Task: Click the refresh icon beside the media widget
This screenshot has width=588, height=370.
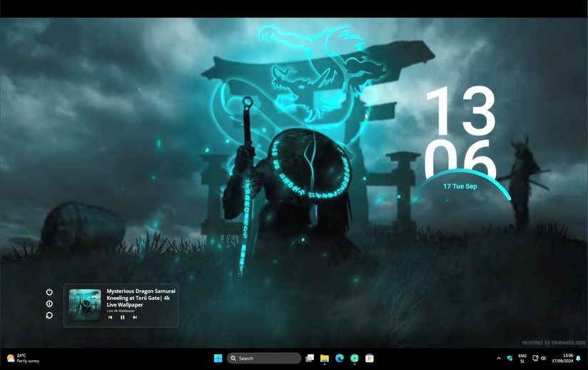Action: 49,315
